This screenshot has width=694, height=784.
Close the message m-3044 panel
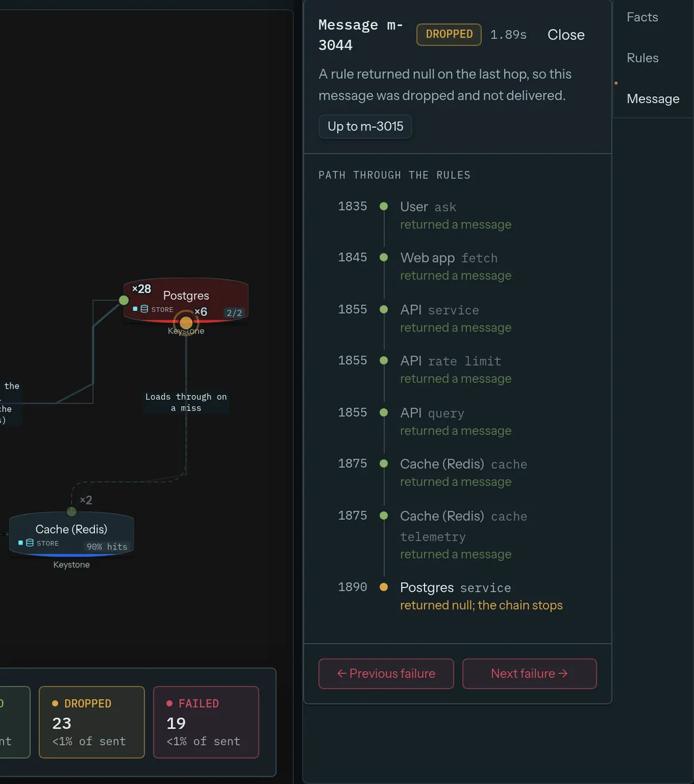point(566,35)
